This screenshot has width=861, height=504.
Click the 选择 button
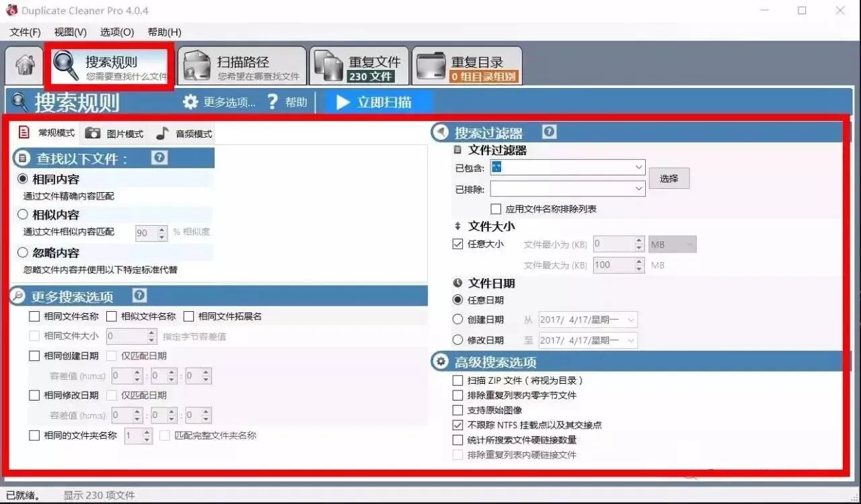tap(669, 177)
